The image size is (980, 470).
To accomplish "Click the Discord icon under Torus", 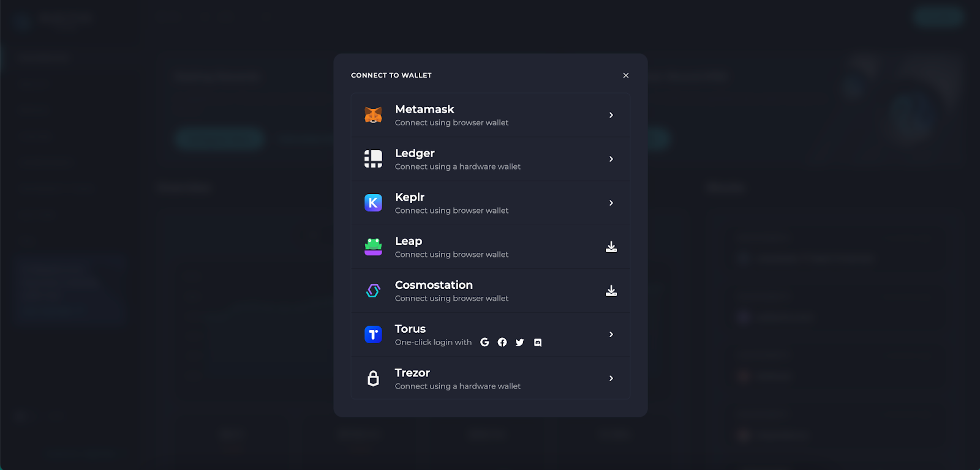I will click(x=538, y=343).
